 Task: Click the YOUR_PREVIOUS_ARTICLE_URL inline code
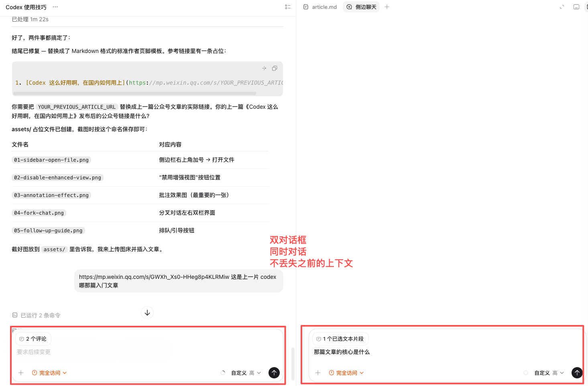click(x=77, y=107)
